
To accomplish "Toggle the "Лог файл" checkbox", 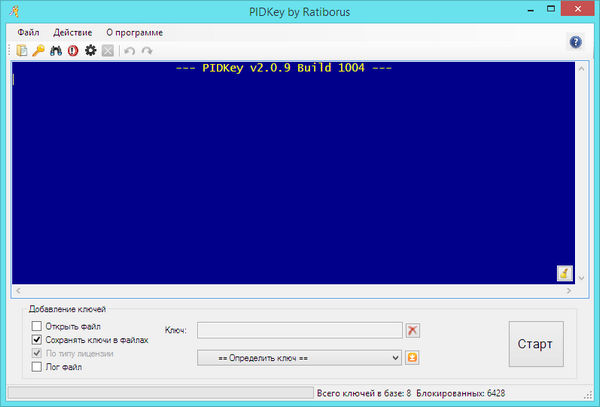I will click(37, 367).
